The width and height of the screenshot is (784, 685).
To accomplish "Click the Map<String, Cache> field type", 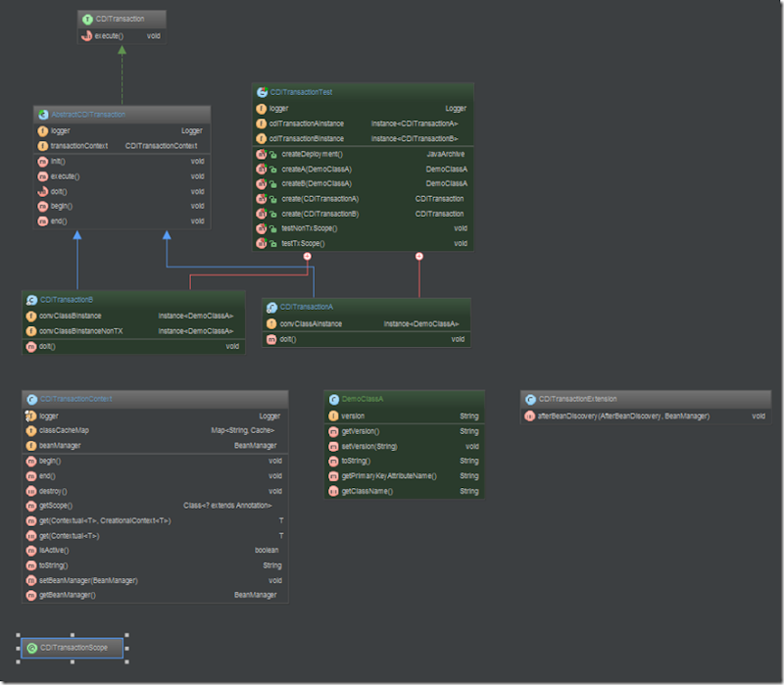I will [242, 430].
